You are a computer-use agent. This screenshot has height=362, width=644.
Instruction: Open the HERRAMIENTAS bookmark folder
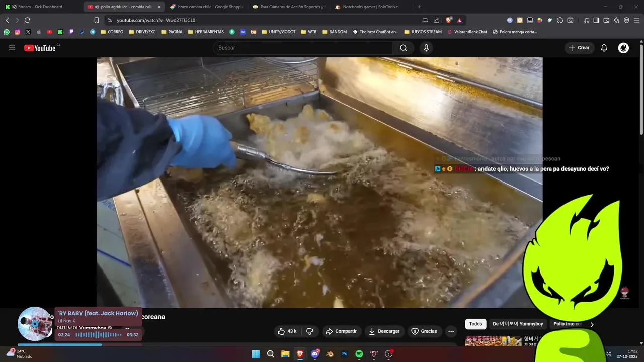point(206,32)
